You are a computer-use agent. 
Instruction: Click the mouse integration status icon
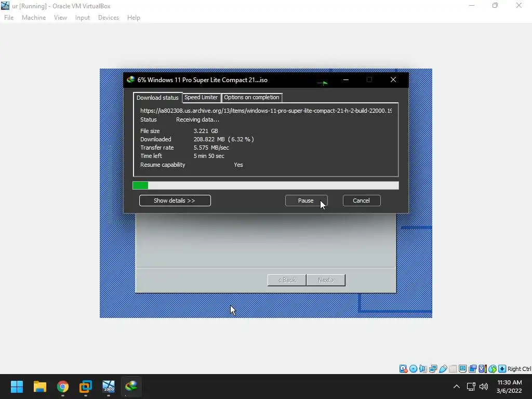[x=493, y=369]
